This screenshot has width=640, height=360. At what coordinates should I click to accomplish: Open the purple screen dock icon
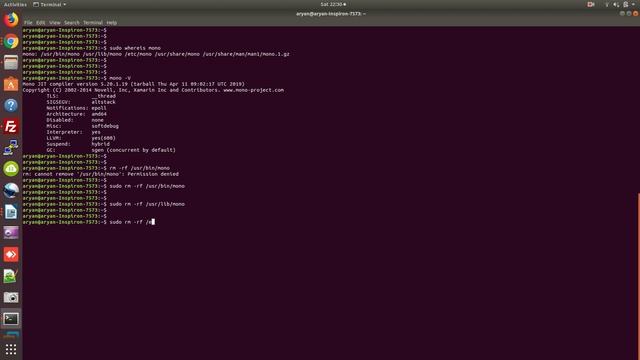(11, 233)
